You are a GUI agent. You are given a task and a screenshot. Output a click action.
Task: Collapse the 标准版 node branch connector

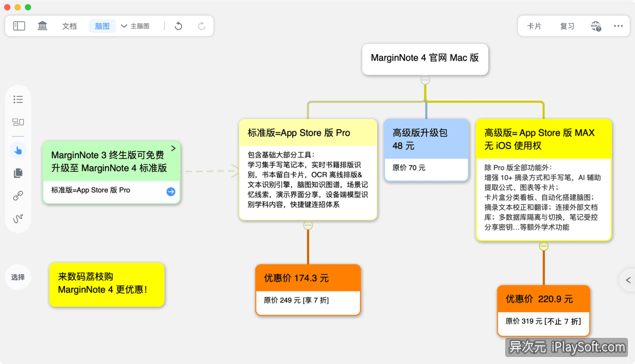tap(308, 225)
